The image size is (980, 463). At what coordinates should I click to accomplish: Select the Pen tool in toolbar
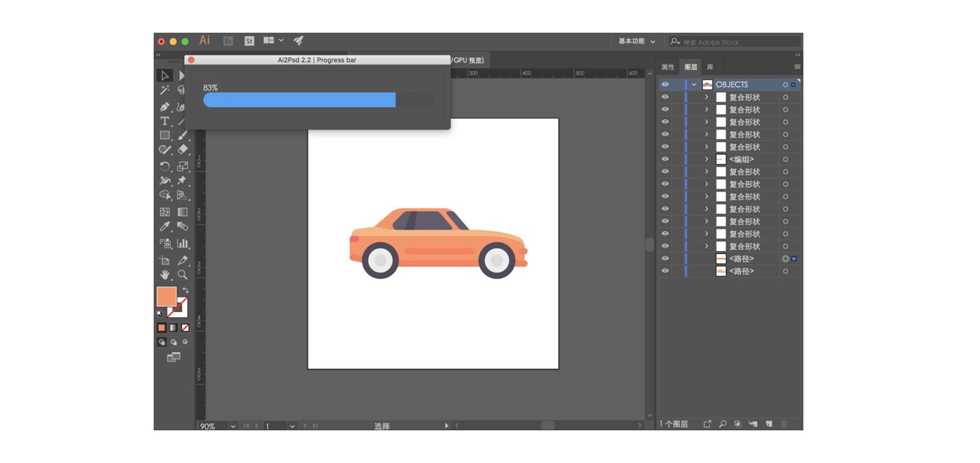(x=164, y=107)
